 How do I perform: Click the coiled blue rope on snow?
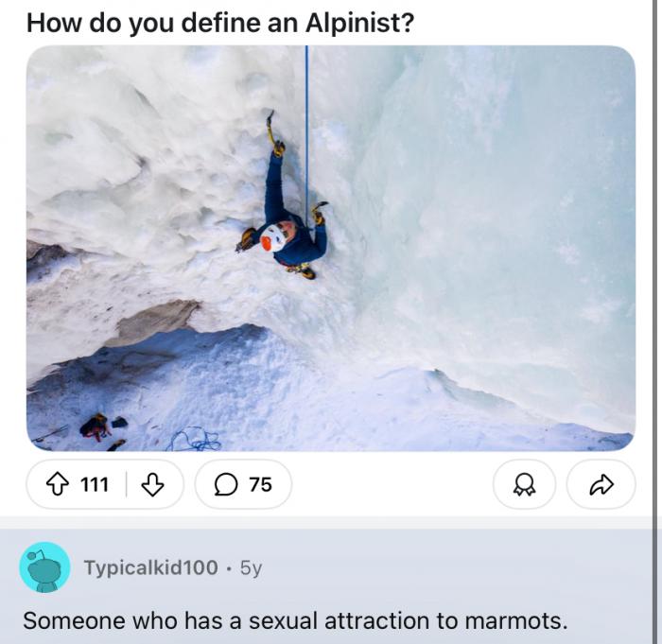193,440
